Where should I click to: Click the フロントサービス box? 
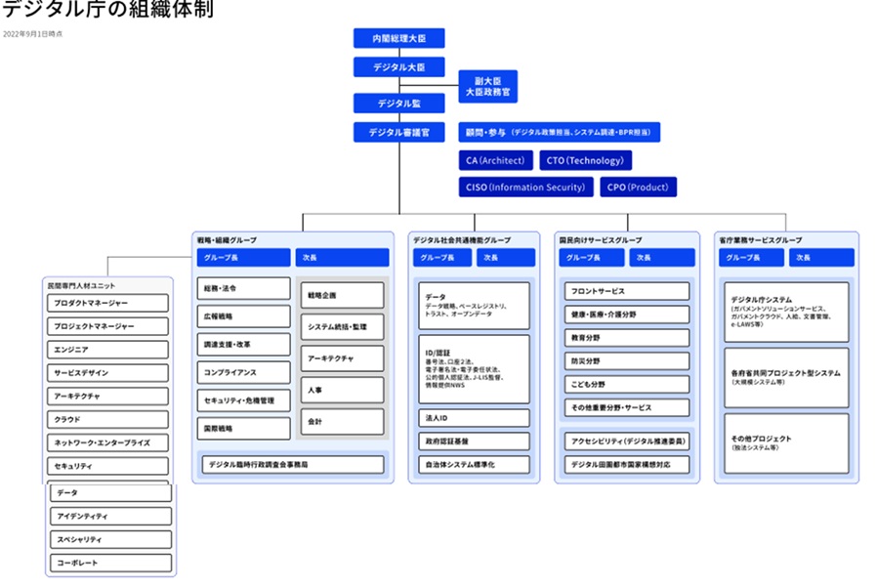pos(626,291)
